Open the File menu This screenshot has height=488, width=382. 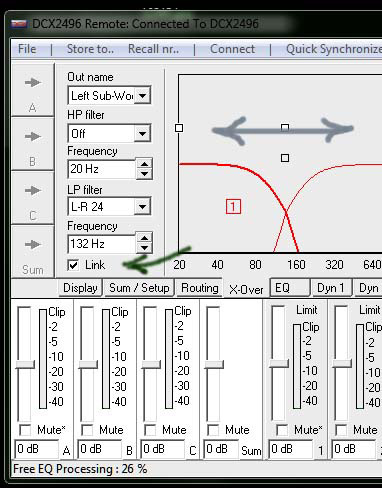[x=27, y=49]
